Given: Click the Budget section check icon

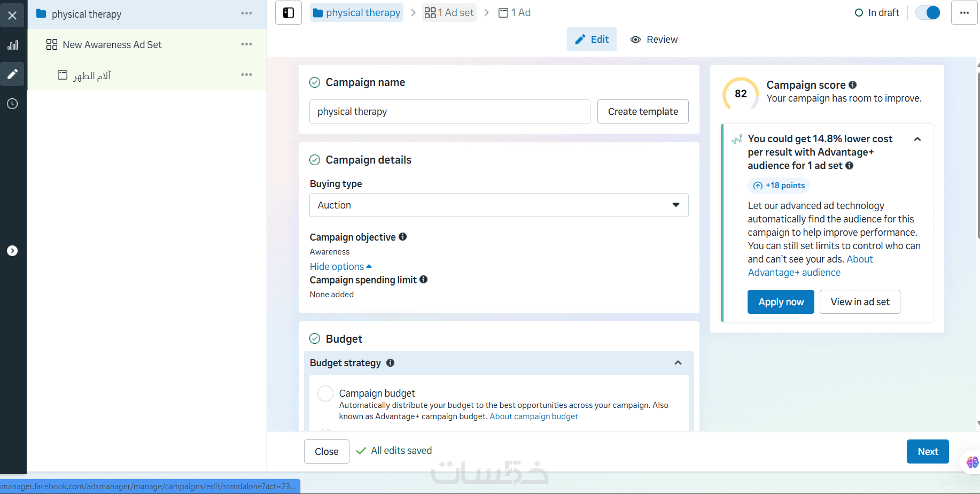Looking at the screenshot, I should (x=315, y=339).
